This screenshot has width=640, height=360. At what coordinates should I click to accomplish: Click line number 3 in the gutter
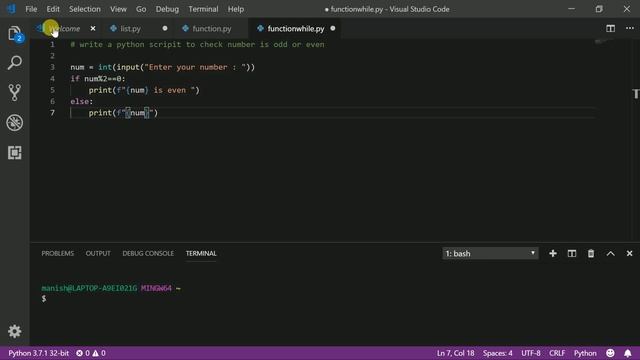(52, 67)
